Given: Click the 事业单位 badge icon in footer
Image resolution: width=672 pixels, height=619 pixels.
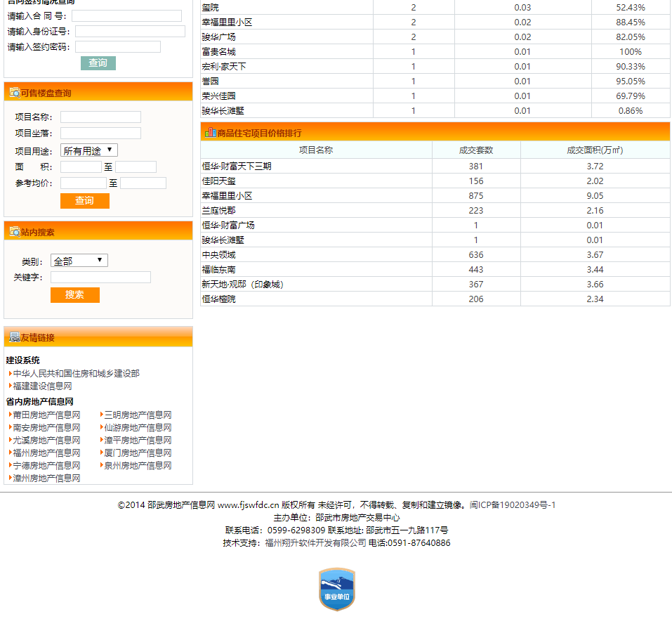Looking at the screenshot, I should pos(336,589).
